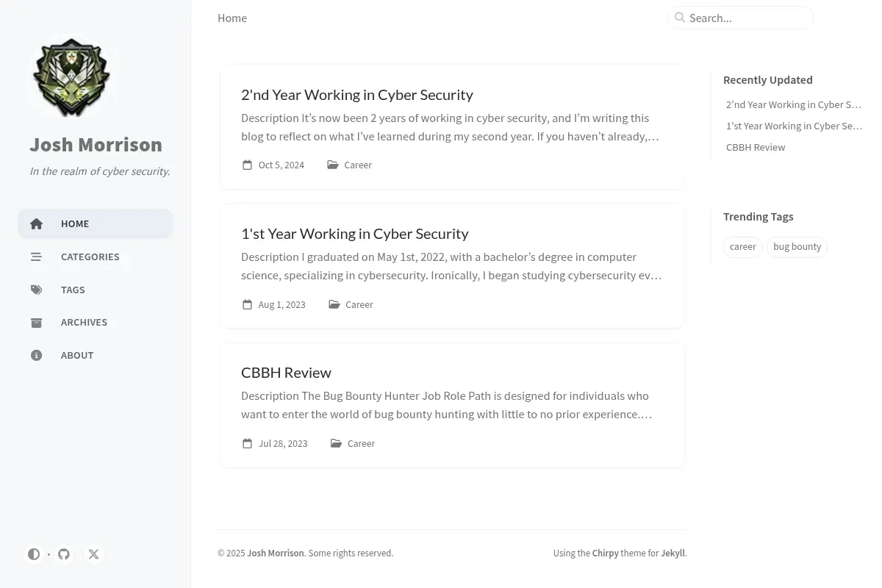Viewport: 882px width, 588px height.
Task: Open the TAGS menu item
Action: coord(96,290)
